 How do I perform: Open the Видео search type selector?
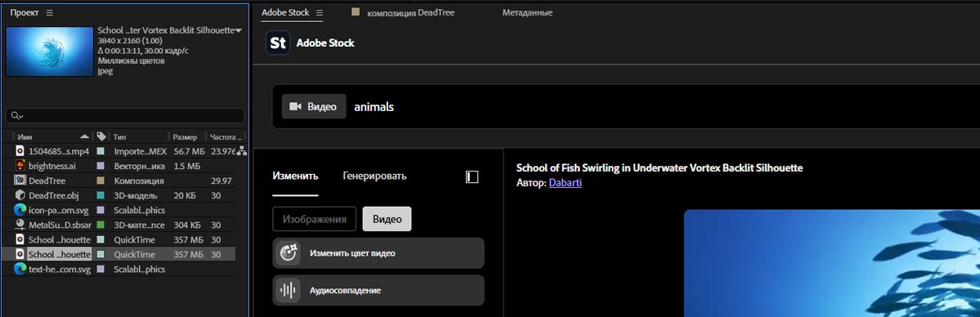pos(314,106)
